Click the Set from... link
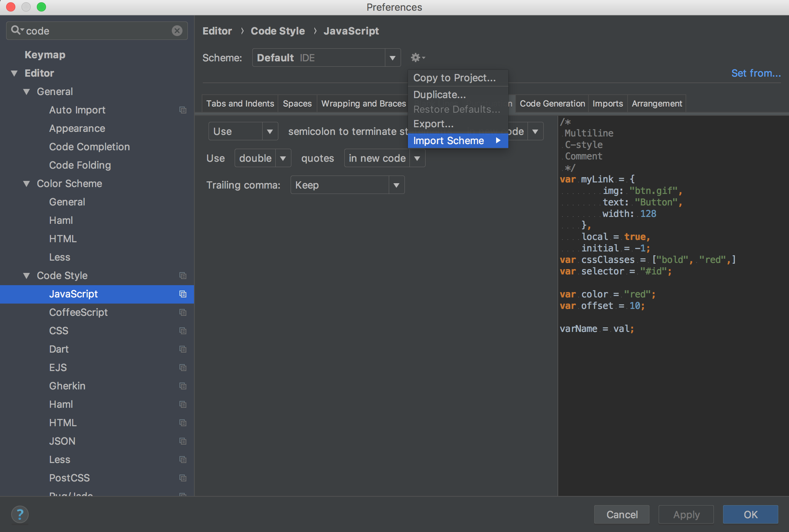This screenshot has height=532, width=789. [x=756, y=73]
